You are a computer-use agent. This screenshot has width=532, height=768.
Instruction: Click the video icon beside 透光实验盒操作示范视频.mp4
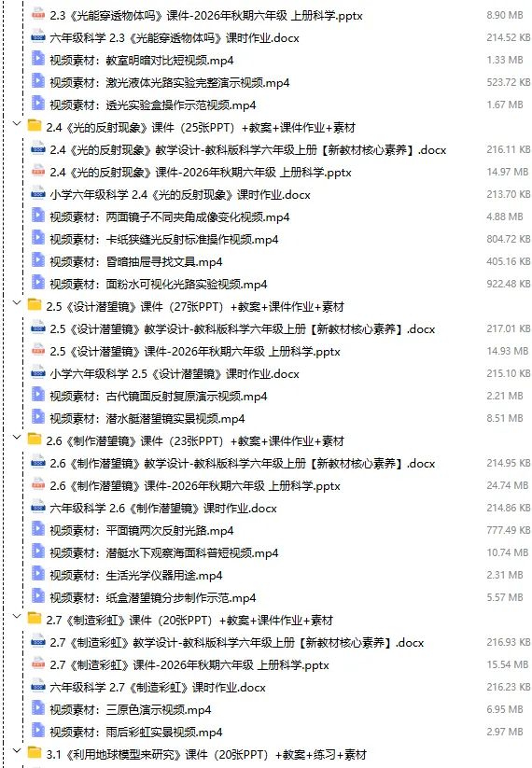[x=37, y=105]
